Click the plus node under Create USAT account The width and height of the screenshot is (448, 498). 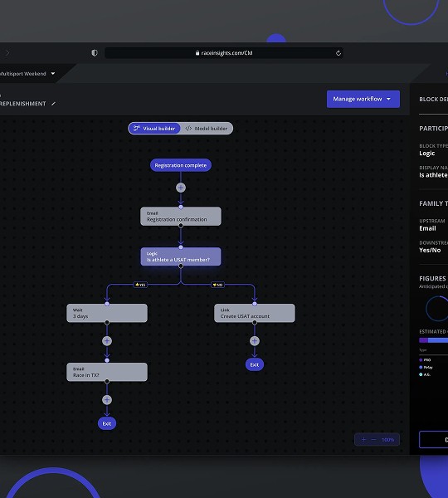[255, 341]
